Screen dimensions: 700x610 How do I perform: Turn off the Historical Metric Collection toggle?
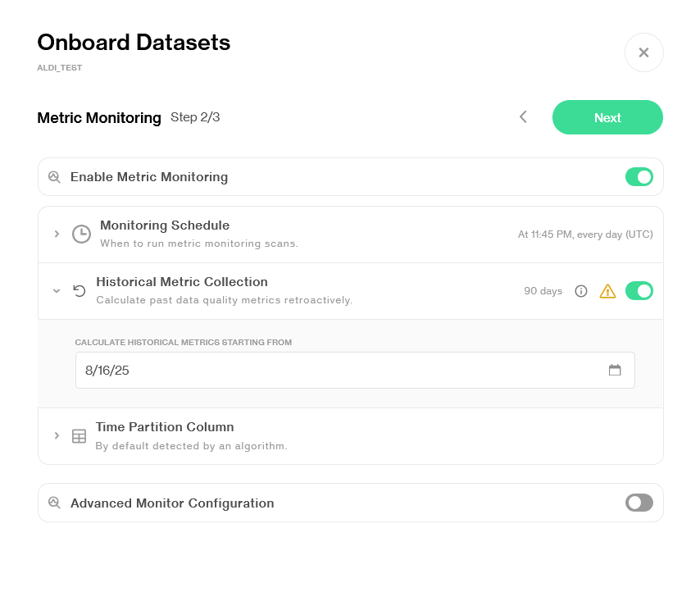coord(639,291)
